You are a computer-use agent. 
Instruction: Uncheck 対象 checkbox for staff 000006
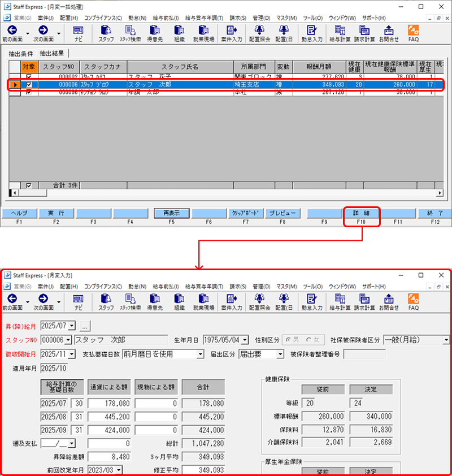29,84
